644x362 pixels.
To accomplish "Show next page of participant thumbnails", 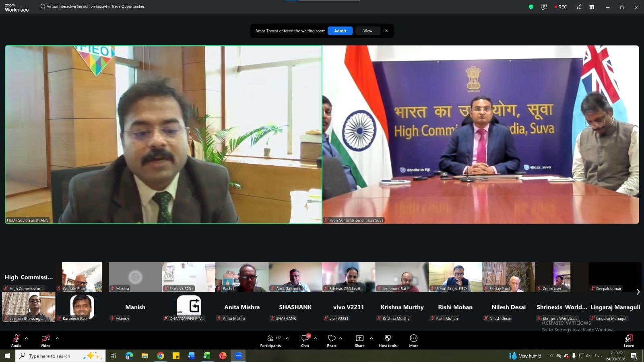I will [x=638, y=292].
